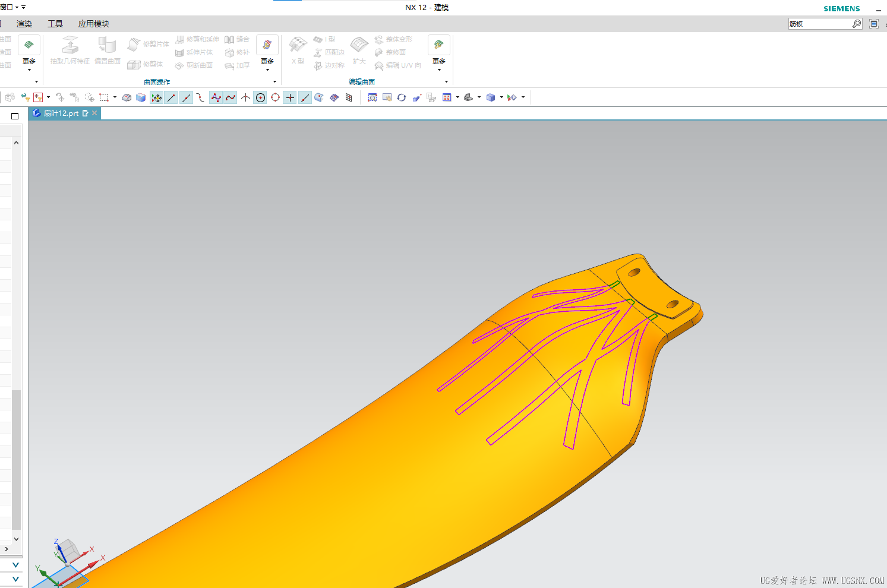Choose Edge Symmetry (边对称) tool
Viewport: 887px width, 588px height.
point(329,65)
